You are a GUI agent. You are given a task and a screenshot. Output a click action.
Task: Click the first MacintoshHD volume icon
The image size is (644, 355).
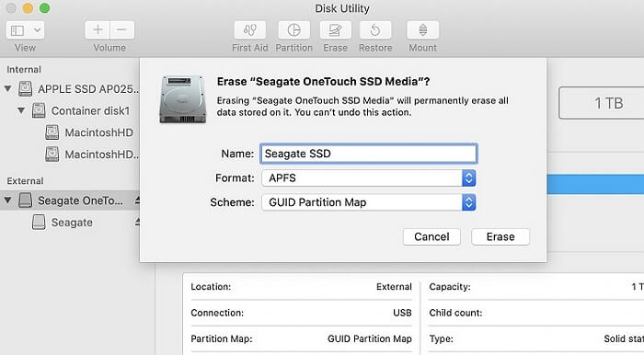point(52,132)
